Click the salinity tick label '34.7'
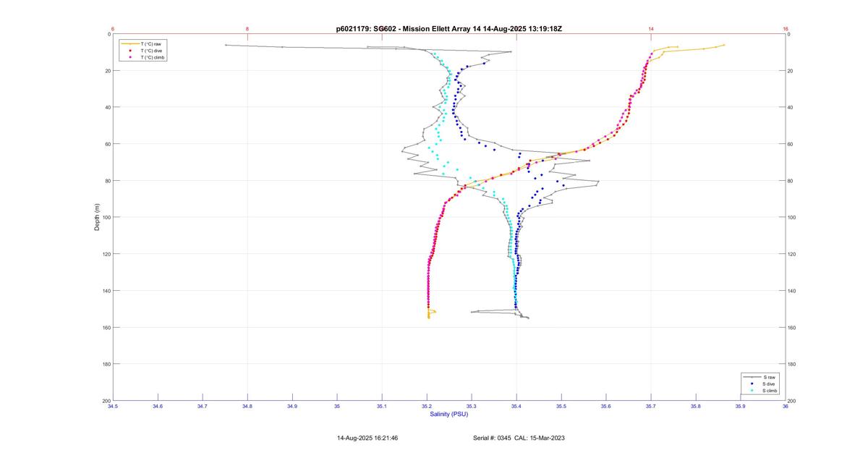 (x=203, y=407)
